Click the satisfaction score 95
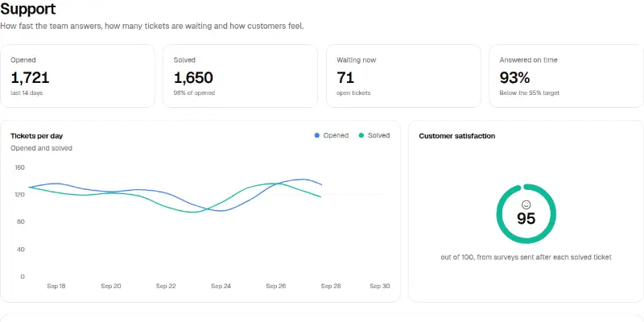644x322 pixels. [x=526, y=218]
